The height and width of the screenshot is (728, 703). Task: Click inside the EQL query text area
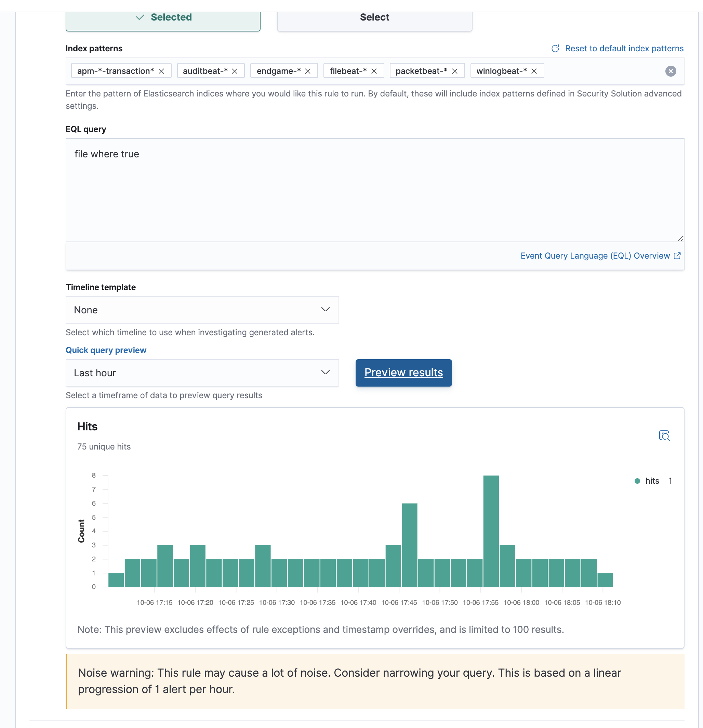[x=374, y=190]
